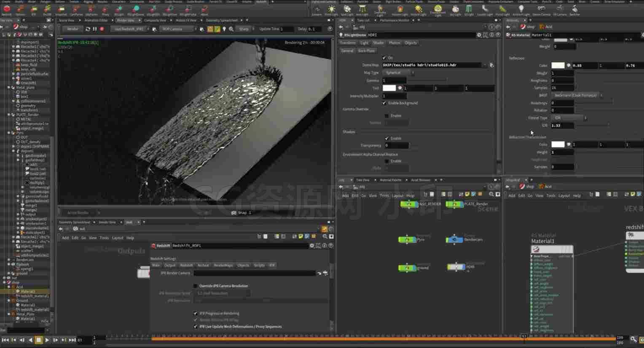
Task: Select the Pyro node in network
Action: (x=407, y=240)
